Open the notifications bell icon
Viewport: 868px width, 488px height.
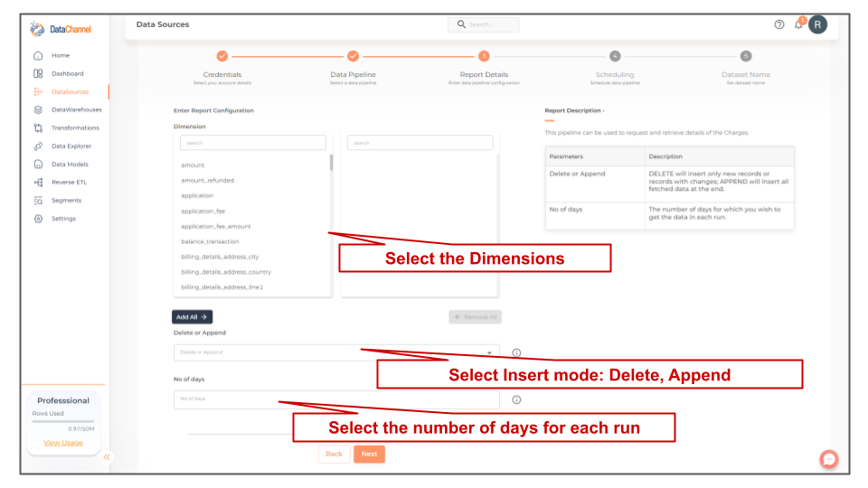pos(798,24)
